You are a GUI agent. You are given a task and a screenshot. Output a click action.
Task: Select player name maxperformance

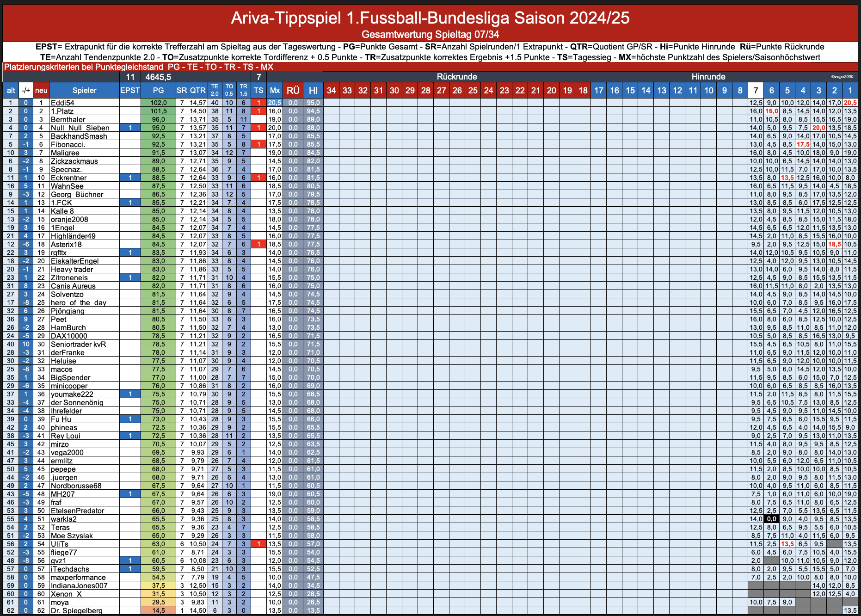click(x=78, y=577)
